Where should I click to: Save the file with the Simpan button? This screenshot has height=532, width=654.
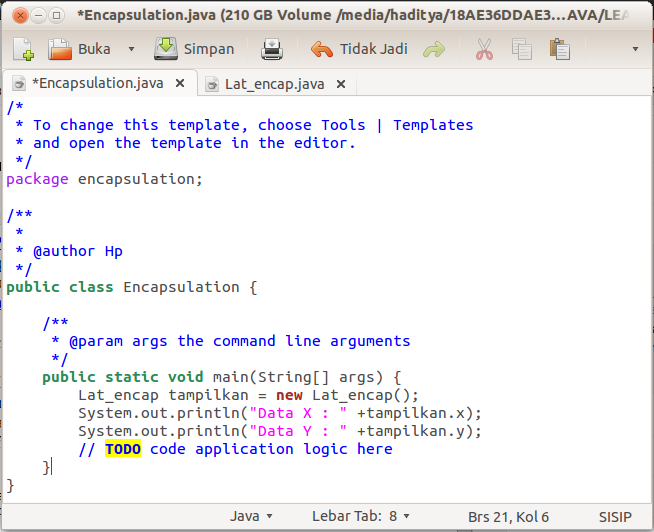tap(194, 49)
